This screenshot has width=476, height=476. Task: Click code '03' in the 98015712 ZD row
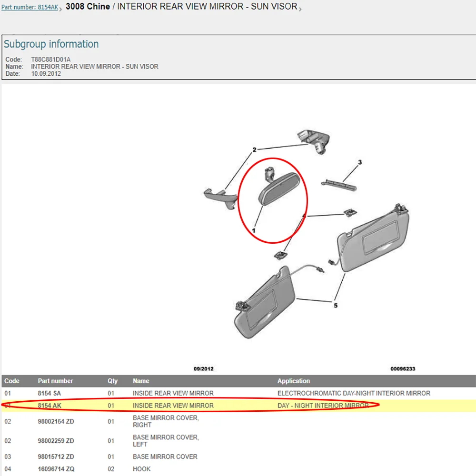pyautogui.click(x=8, y=457)
